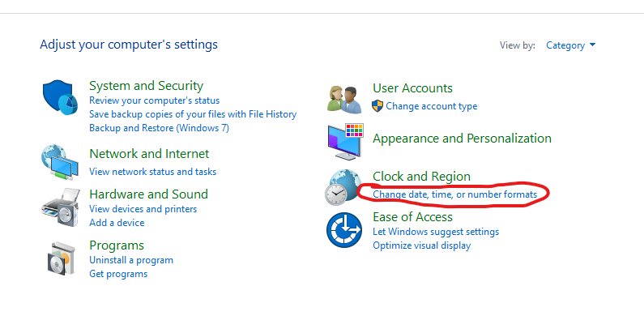The width and height of the screenshot is (644, 333).
Task: Open System and Security category
Action: click(146, 85)
